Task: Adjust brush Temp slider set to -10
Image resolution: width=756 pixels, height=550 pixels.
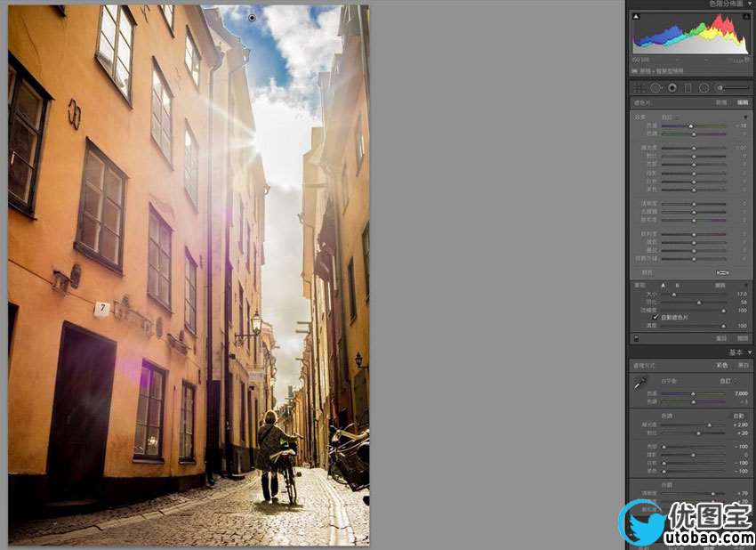Action: (x=691, y=125)
